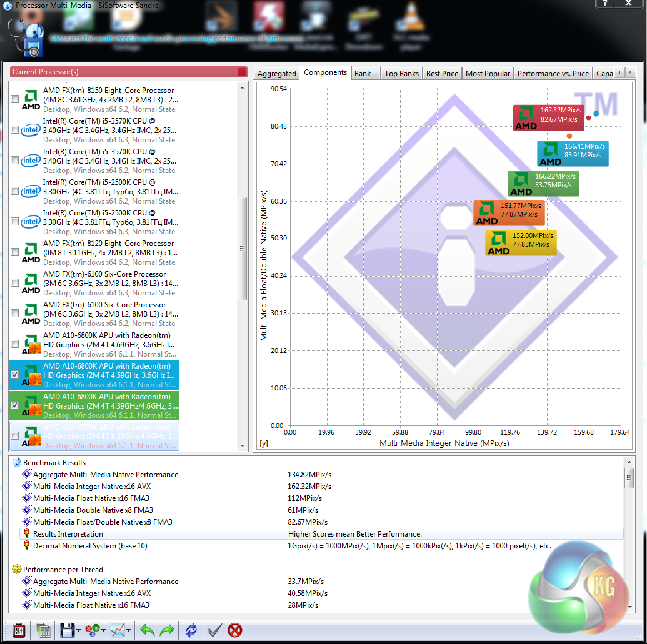Screen dimensions: 647x644
Task: Switch to the Aggregated tab
Action: point(276,73)
